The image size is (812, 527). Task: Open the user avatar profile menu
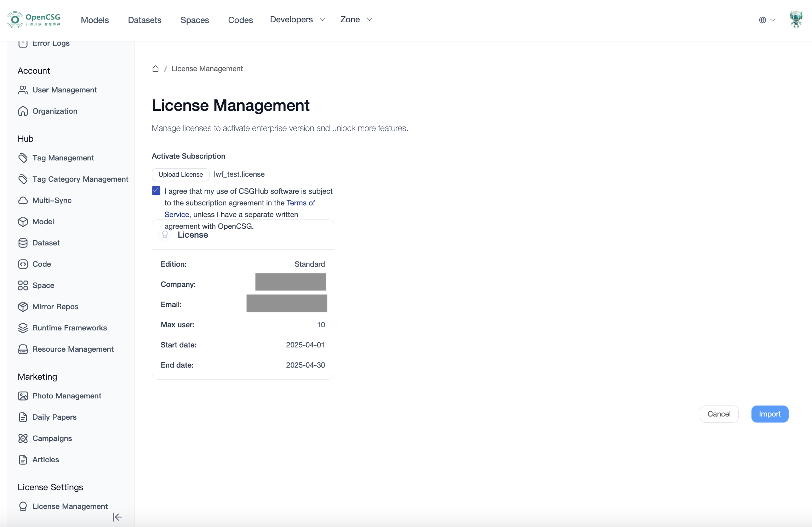point(796,20)
